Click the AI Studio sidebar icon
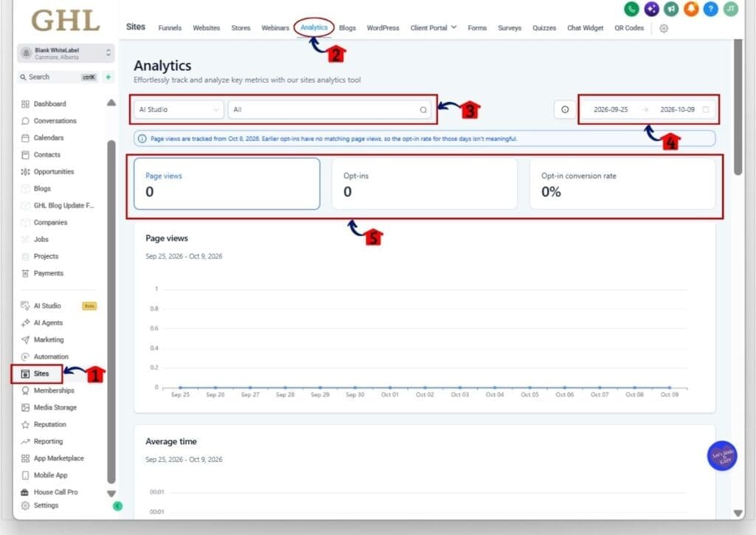Screen dimensions: 756x535 26,306
